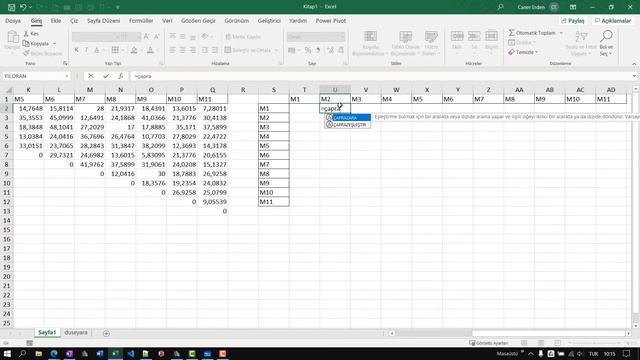This screenshot has height=360, width=640.
Task: Click Birleştir ve Ortala merge button
Action: tap(248, 50)
